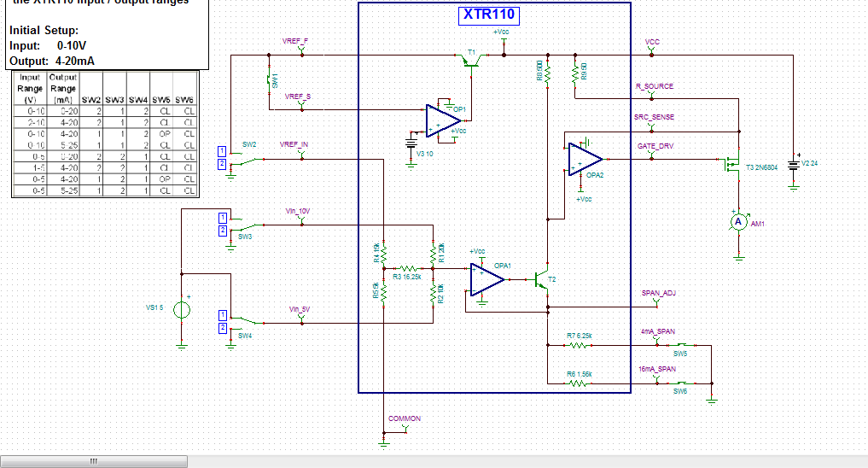Click the VREF_F label

295,42
